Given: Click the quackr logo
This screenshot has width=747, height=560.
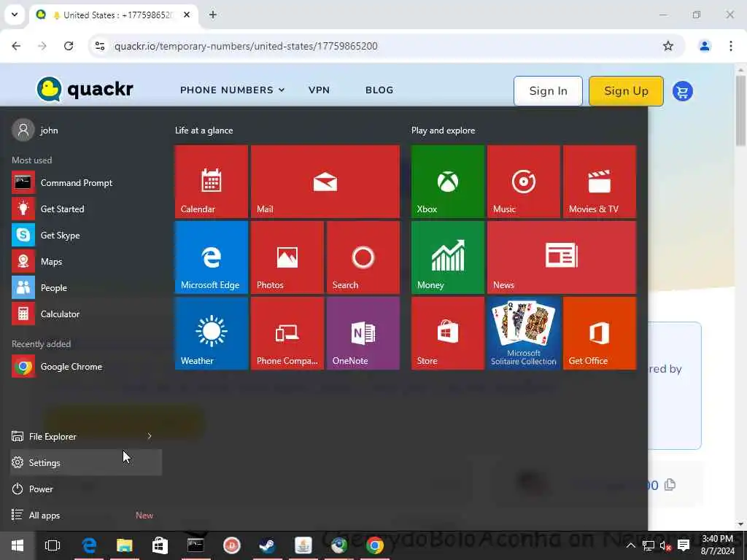Looking at the screenshot, I should click(x=85, y=89).
